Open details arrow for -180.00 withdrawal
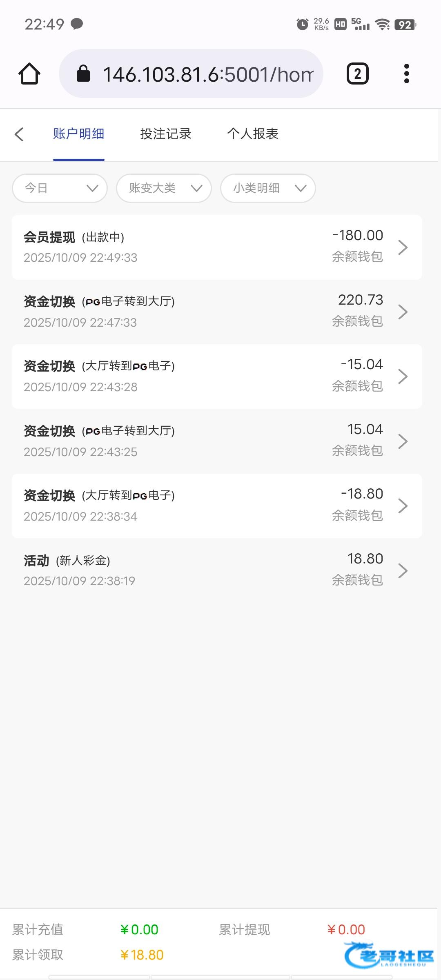The height and width of the screenshot is (980, 441). tap(403, 247)
